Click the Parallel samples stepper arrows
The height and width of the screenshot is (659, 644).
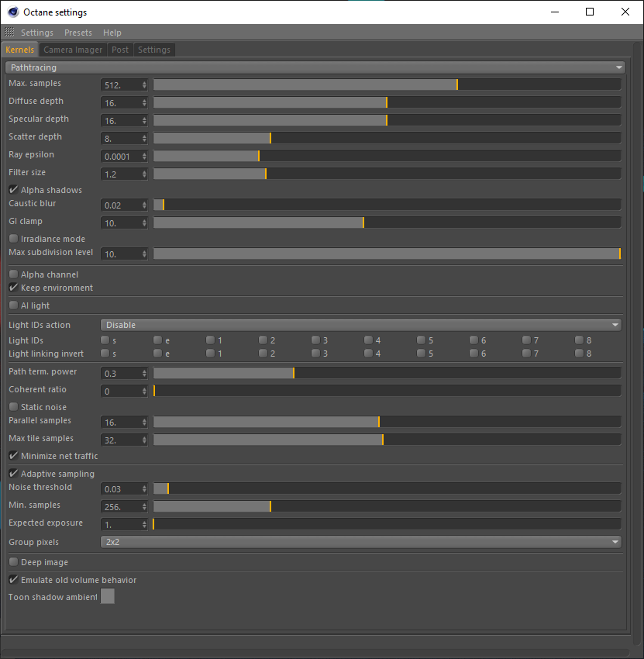click(x=144, y=422)
